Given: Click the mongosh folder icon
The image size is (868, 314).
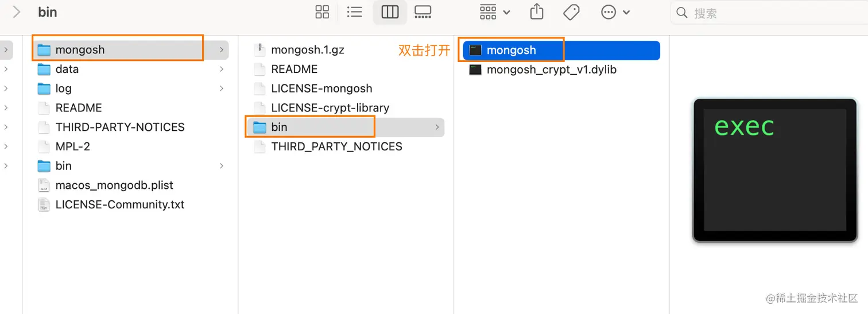Looking at the screenshot, I should pyautogui.click(x=44, y=50).
